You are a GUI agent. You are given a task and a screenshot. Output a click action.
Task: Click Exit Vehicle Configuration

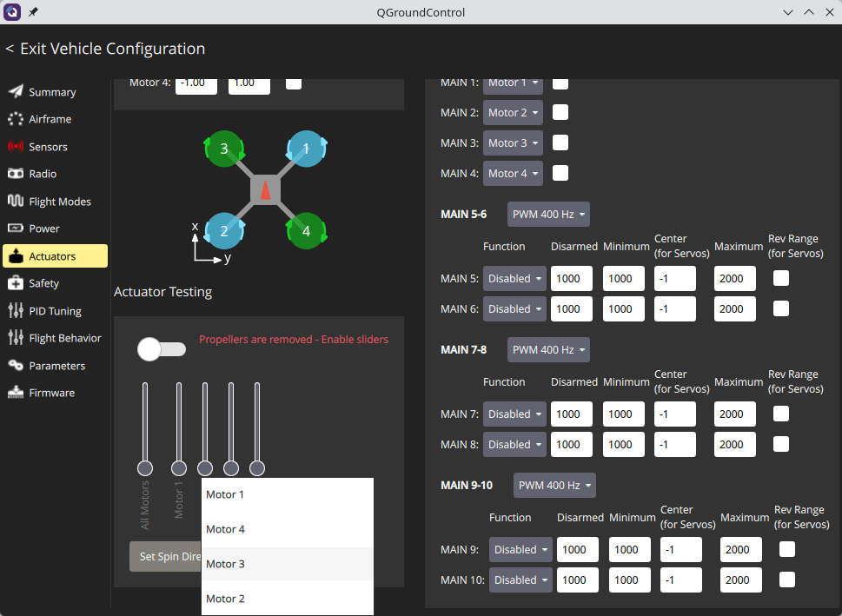point(105,49)
